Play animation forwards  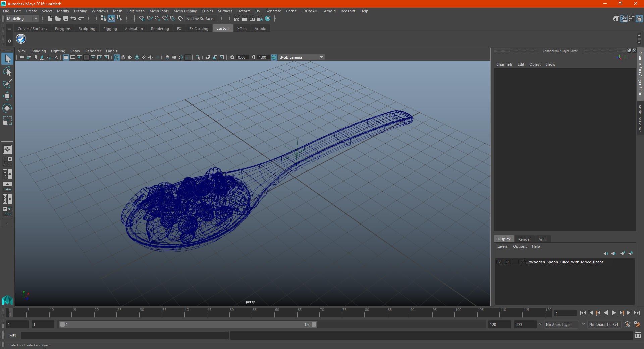(613, 313)
